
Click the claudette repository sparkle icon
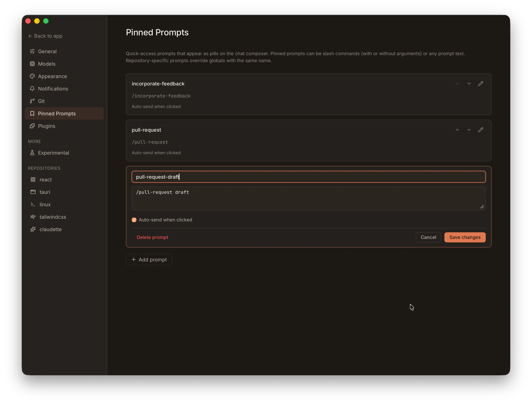click(x=33, y=229)
